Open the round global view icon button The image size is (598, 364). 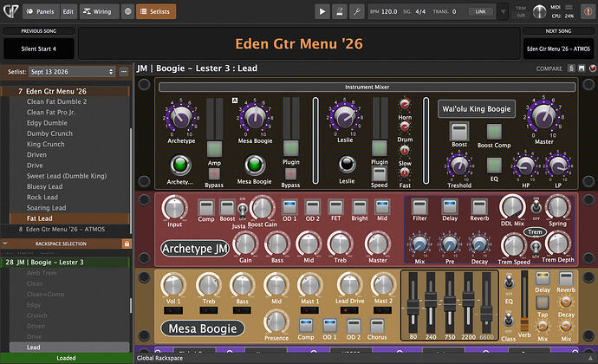click(127, 11)
